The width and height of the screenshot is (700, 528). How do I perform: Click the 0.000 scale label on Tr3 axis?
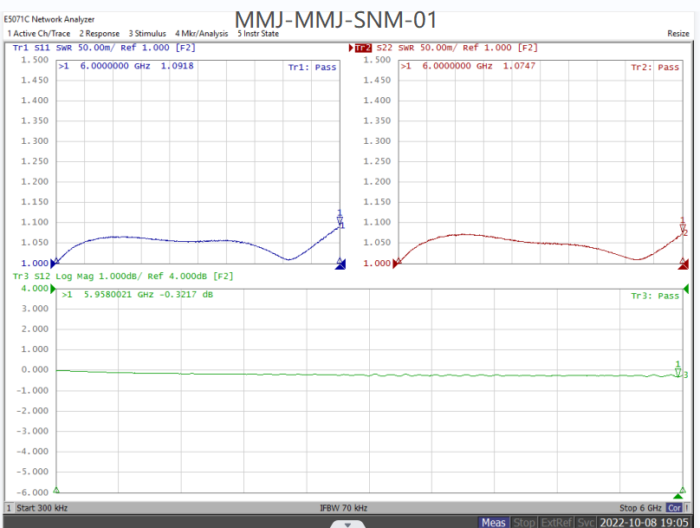point(35,370)
